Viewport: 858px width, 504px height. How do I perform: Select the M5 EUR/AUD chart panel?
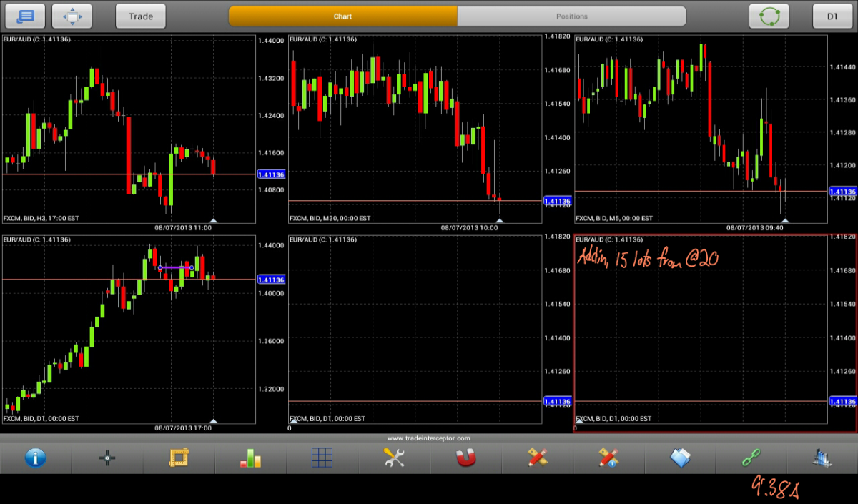[x=701, y=129]
